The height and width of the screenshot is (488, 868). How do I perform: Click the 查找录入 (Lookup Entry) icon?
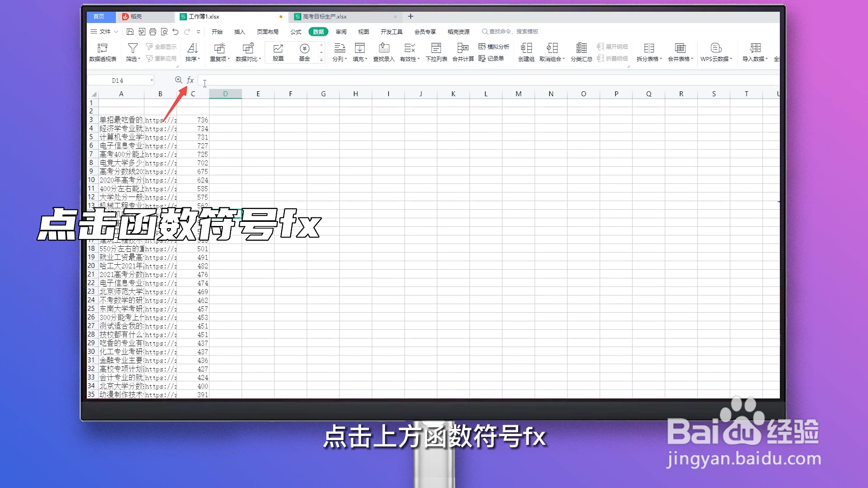pos(384,51)
